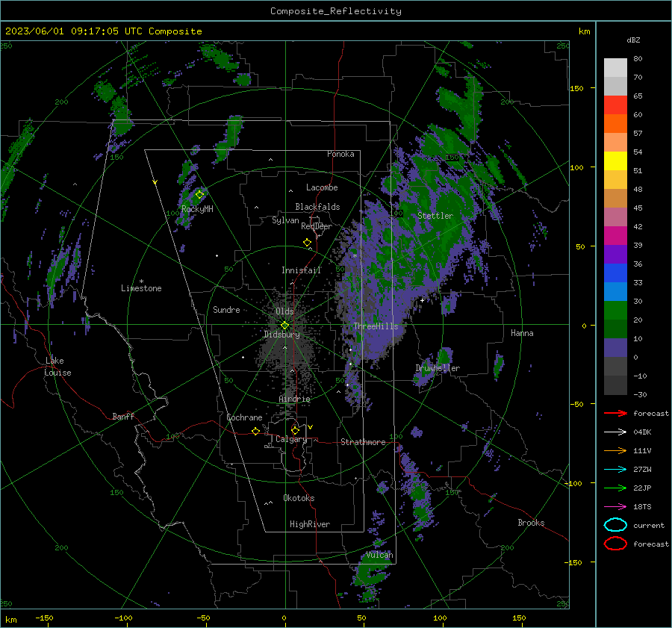The width and height of the screenshot is (672, 628).
Task: Click the Ponoka city label
Action: pyautogui.click(x=340, y=154)
